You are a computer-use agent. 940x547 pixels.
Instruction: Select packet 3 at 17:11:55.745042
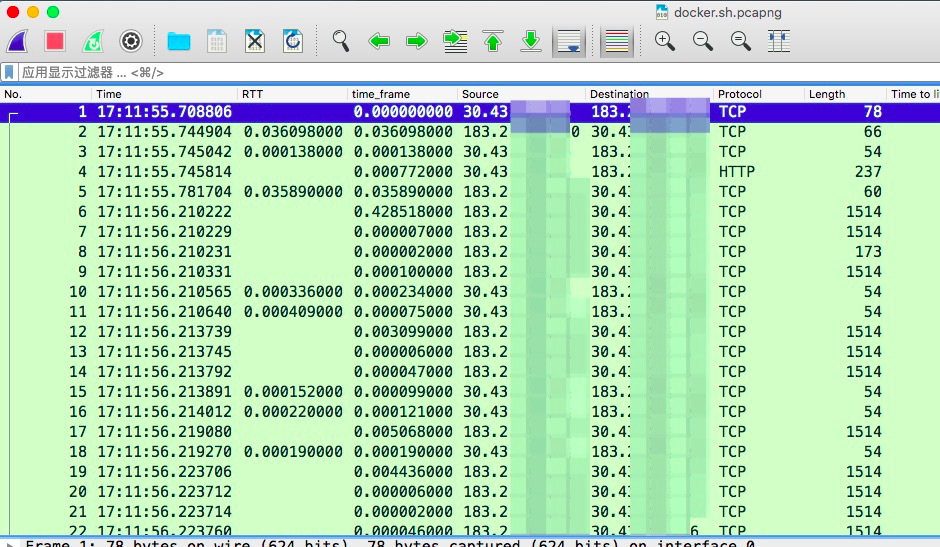[x=470, y=152]
